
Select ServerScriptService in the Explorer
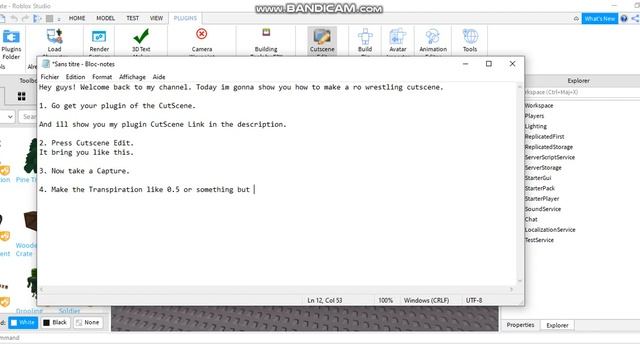pyautogui.click(x=549, y=157)
